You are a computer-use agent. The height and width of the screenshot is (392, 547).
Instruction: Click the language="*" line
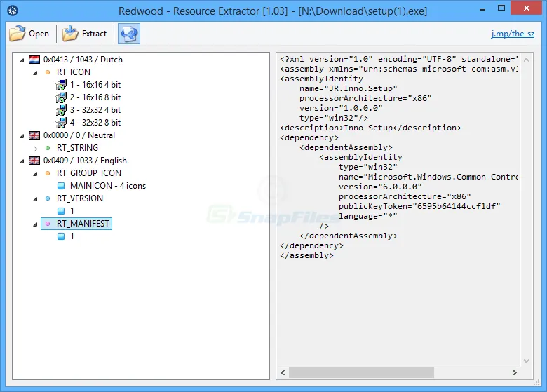coord(367,216)
